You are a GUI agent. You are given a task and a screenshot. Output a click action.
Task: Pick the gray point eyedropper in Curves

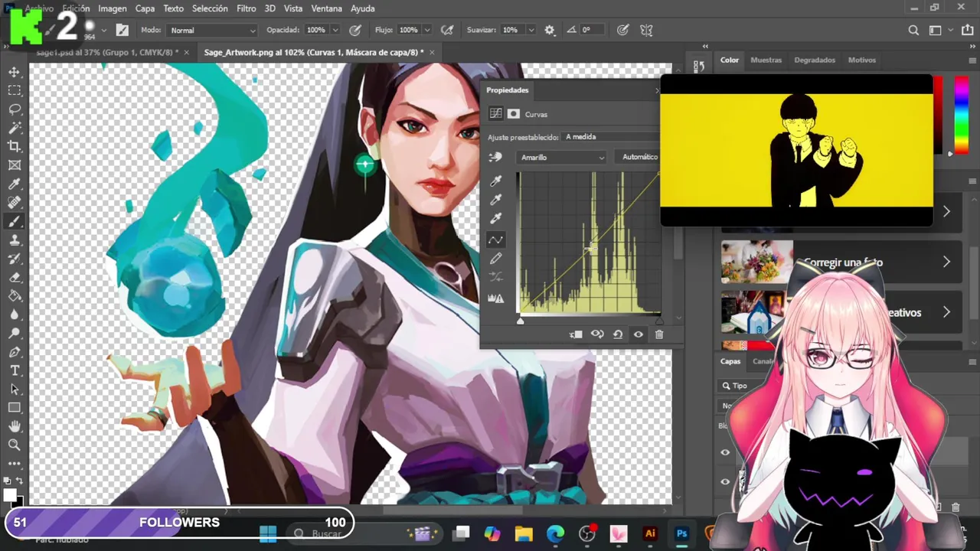tap(495, 200)
